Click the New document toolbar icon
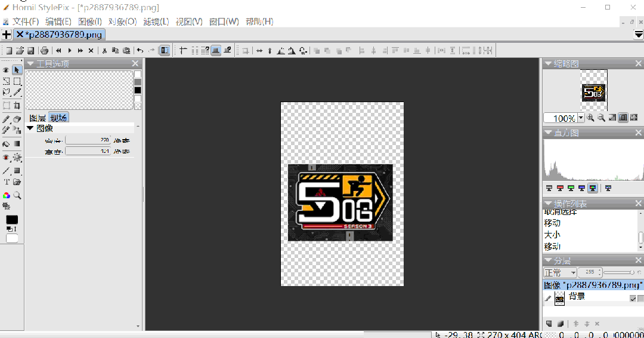The width and height of the screenshot is (644, 338). (x=8, y=51)
